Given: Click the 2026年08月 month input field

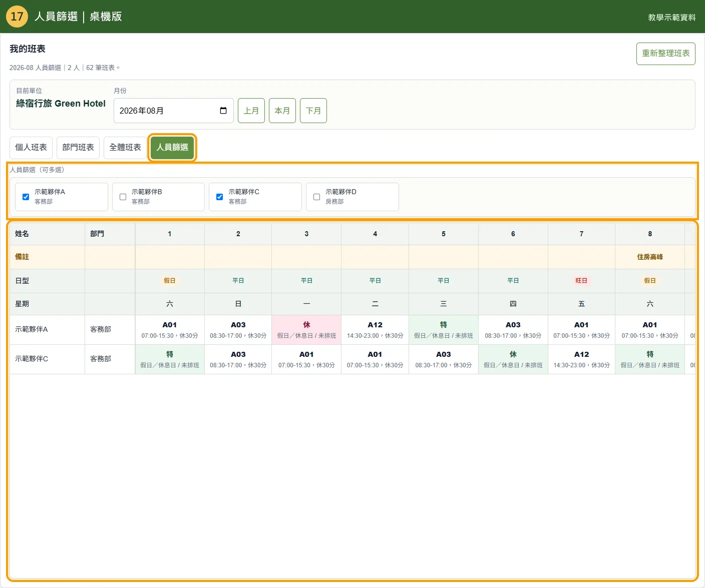Looking at the screenshot, I should coord(174,111).
